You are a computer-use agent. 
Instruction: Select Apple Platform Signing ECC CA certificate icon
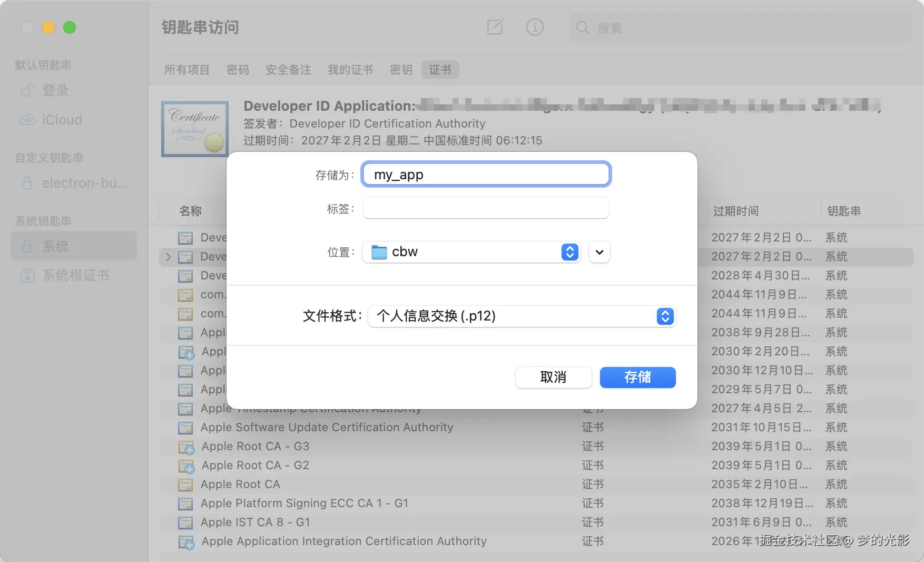(x=185, y=503)
